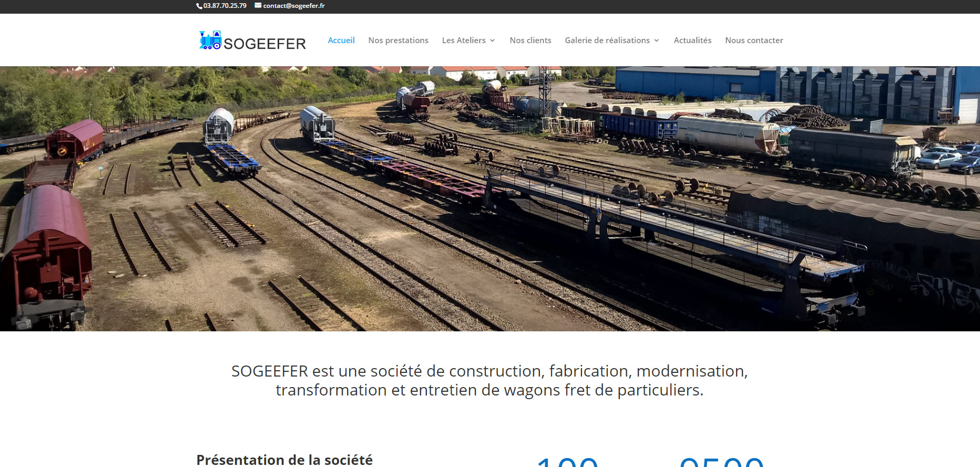Select the Nos clients menu item
The width and height of the screenshot is (980, 467).
click(530, 40)
